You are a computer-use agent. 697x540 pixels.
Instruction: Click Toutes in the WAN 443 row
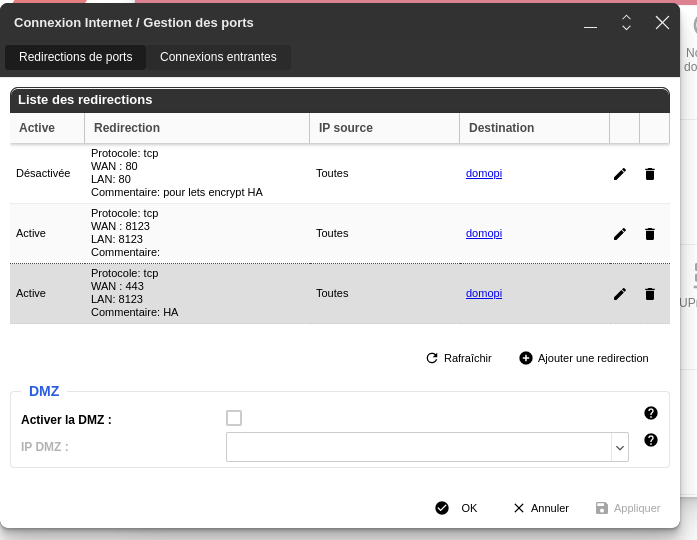332,293
